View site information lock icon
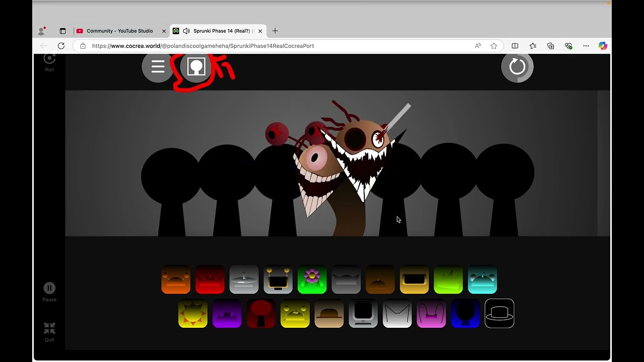644x362 pixels. coord(83,46)
